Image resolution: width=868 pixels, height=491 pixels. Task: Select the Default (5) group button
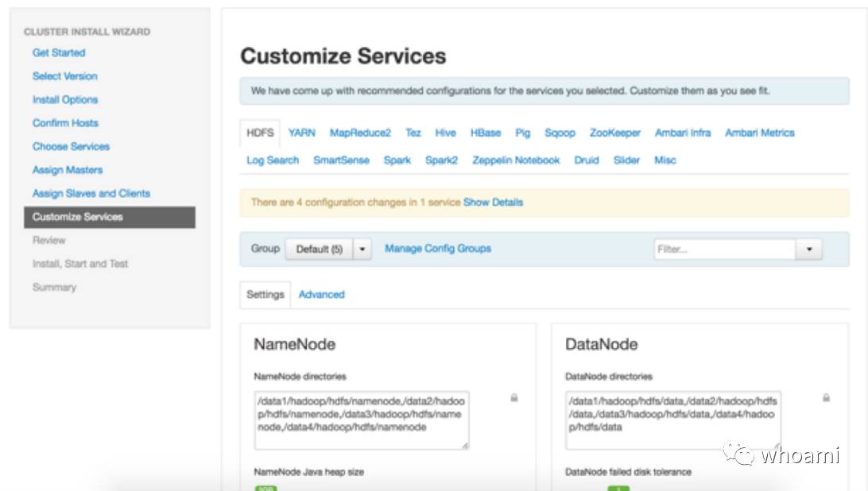(319, 249)
